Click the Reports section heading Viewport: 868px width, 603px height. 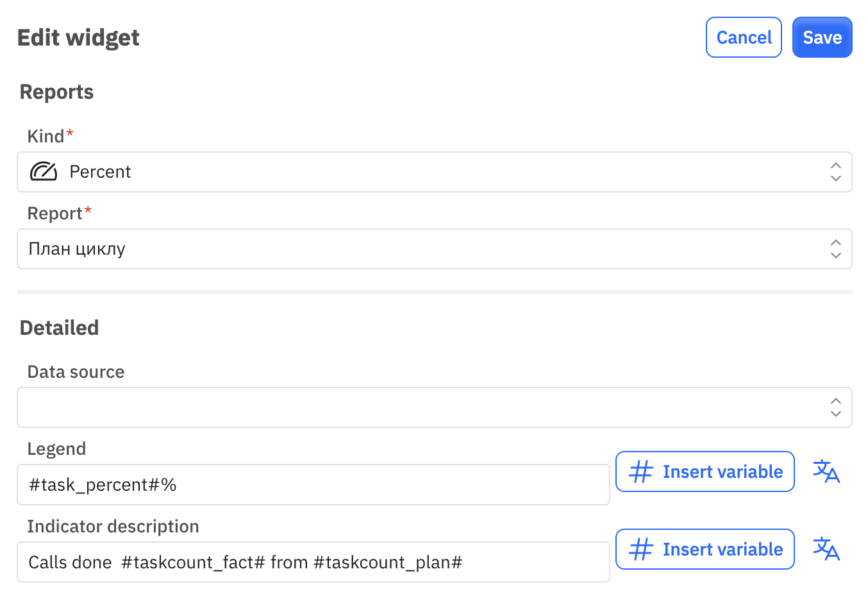pyautogui.click(x=56, y=92)
